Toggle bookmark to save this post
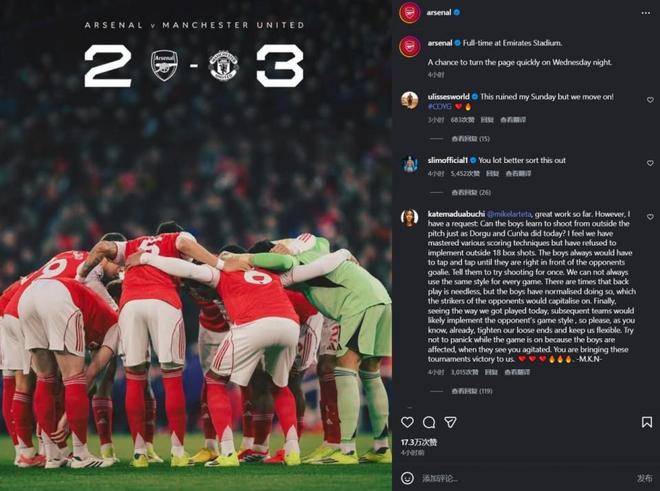 (x=646, y=422)
